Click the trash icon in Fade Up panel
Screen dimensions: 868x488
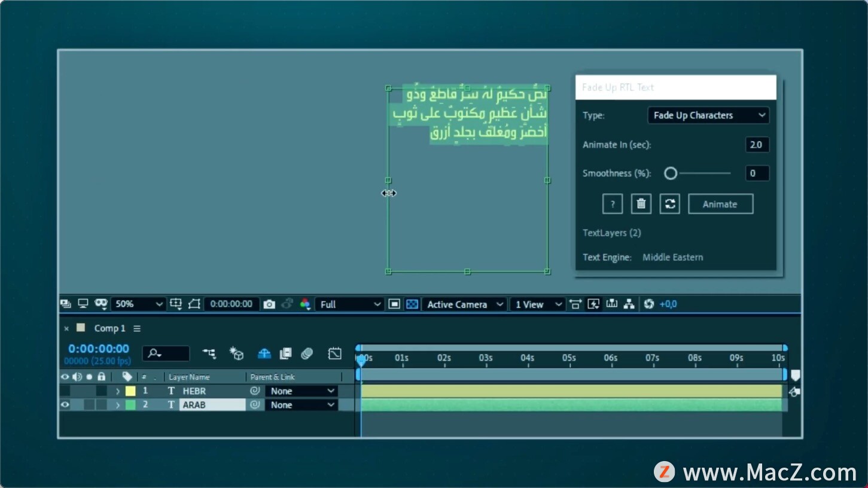tap(641, 204)
